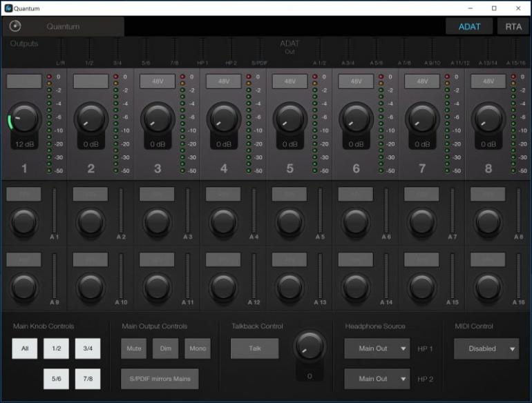The image size is (532, 403).
Task: Select 3/4 in Main Knob Controls
Action: 88,348
